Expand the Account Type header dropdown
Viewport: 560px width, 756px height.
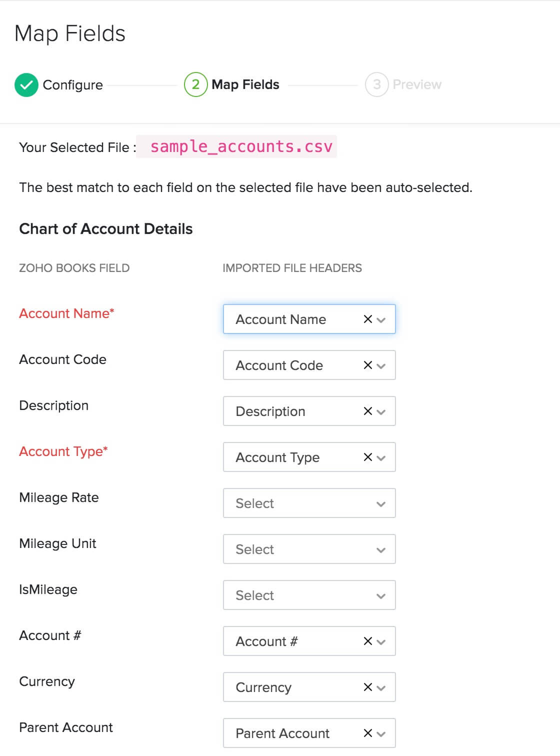click(381, 457)
